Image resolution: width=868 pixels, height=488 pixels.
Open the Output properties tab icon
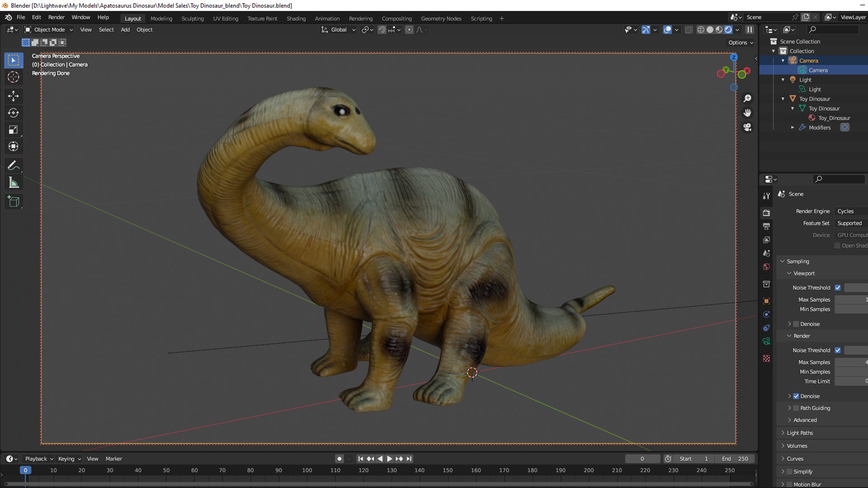(x=766, y=226)
